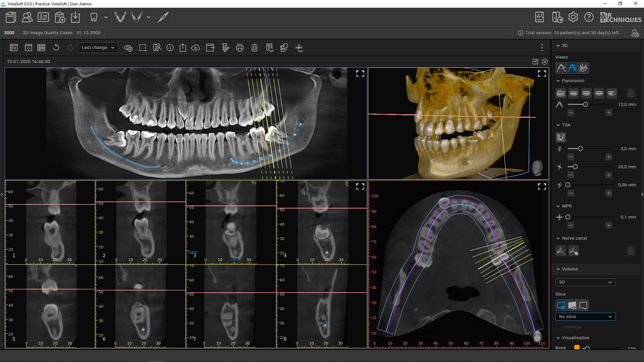This screenshot has height=362, width=644.
Task: Maximize the 3D skull view with fullscreen icon
Action: pyautogui.click(x=542, y=74)
